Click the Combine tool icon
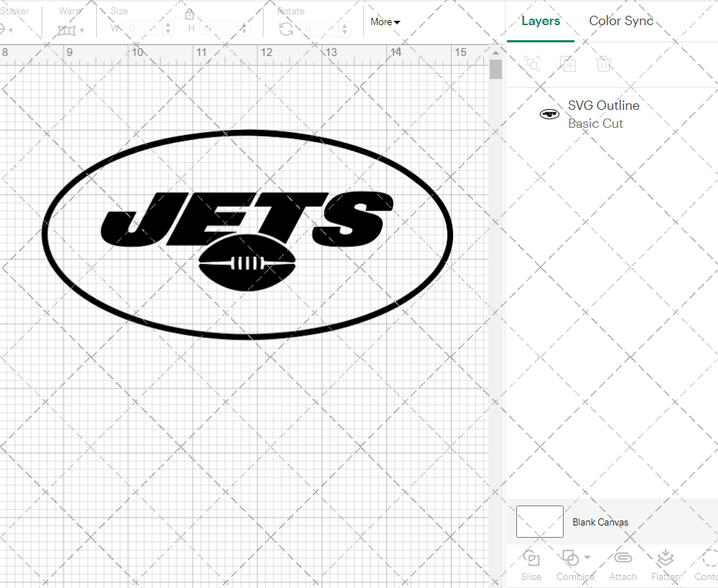Viewport: 718px width, 588px height. pos(570,559)
